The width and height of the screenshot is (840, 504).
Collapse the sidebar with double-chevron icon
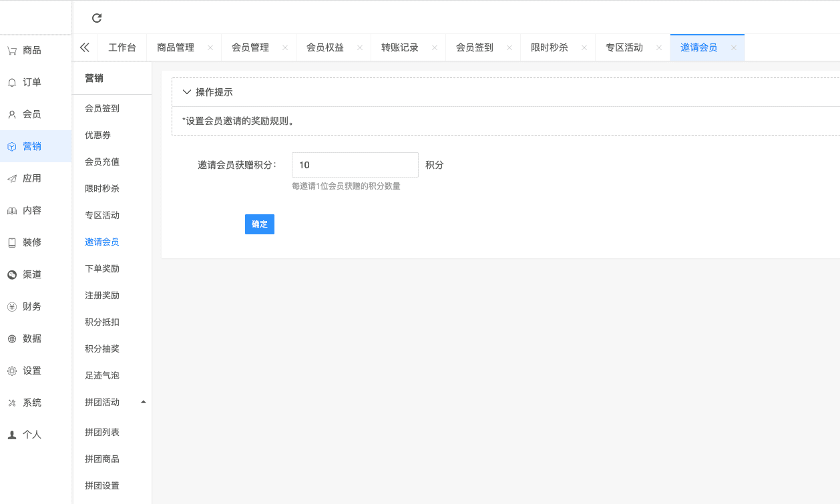(x=85, y=47)
